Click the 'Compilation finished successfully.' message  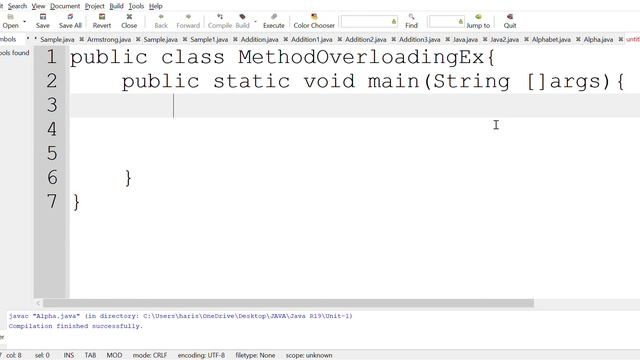pyautogui.click(x=76, y=326)
